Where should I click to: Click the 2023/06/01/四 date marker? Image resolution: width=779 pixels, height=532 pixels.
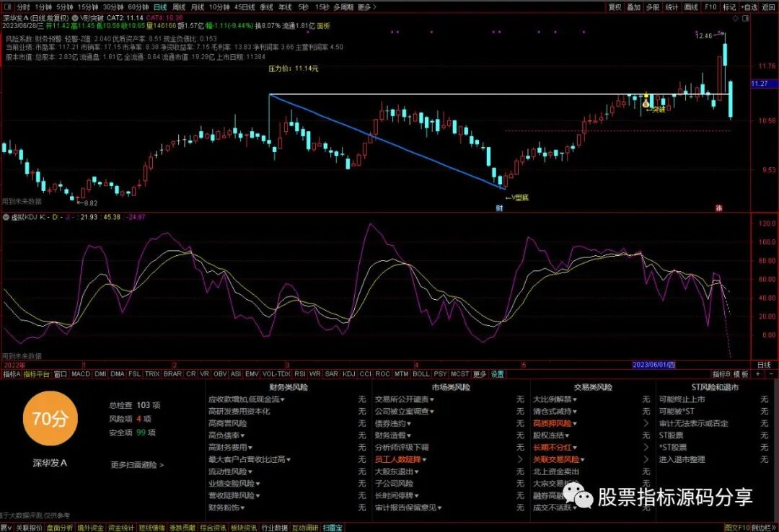(653, 365)
